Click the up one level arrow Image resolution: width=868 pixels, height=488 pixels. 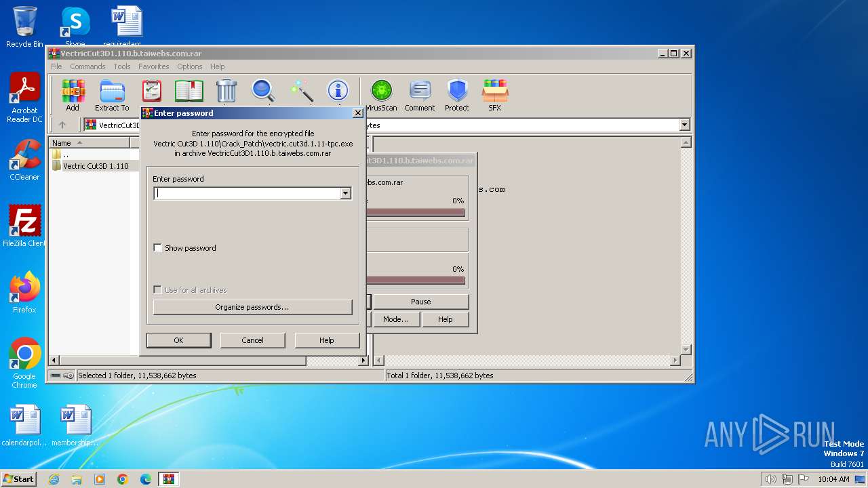pos(62,125)
